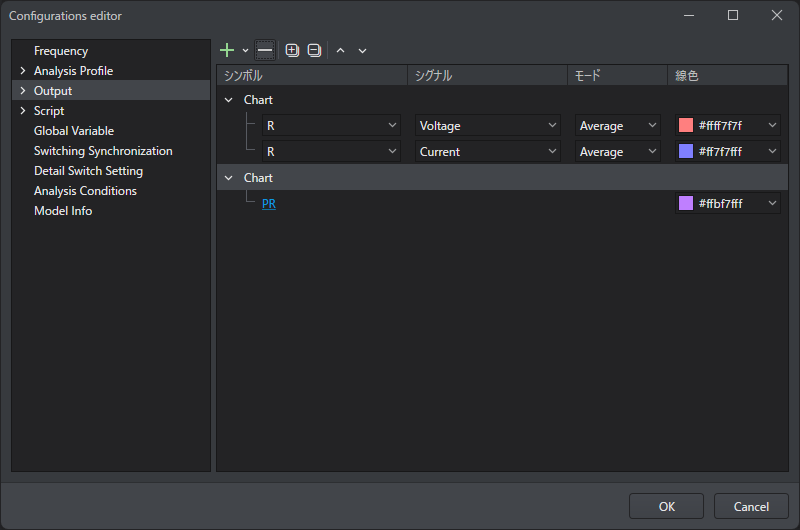Click the collapse all icon
800x530 pixels.
coord(314,51)
